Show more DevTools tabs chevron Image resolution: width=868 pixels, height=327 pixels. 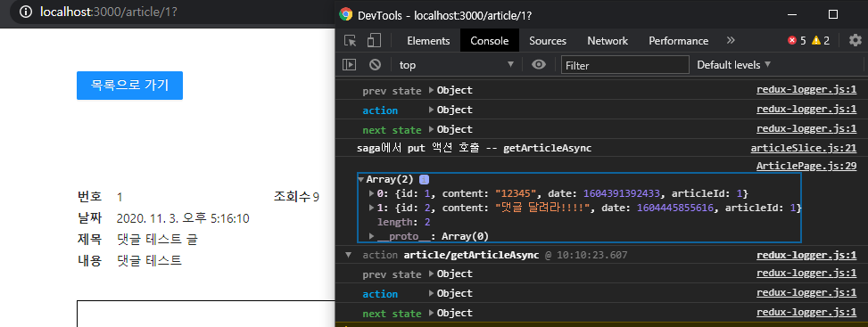731,40
